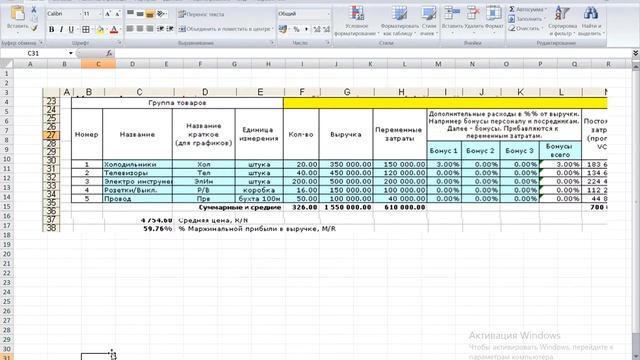Open Format (Формат) cells menu

pyautogui.click(x=494, y=18)
